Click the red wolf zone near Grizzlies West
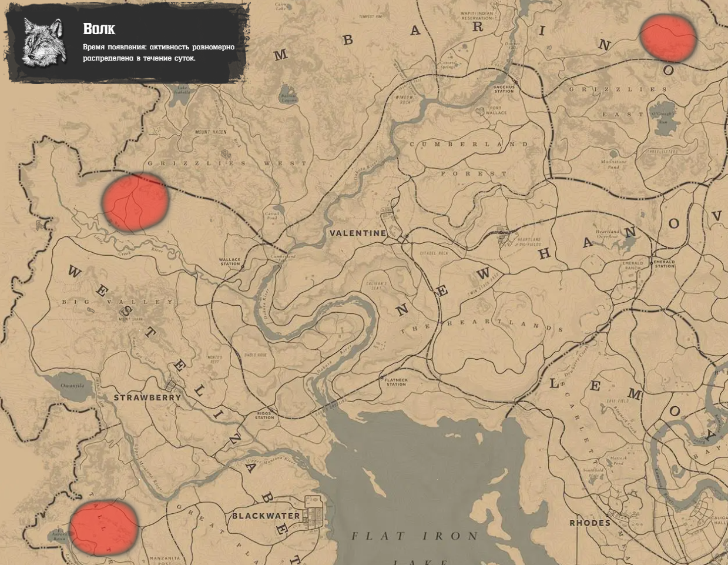Viewport: 728px width, 565px height. click(x=135, y=201)
